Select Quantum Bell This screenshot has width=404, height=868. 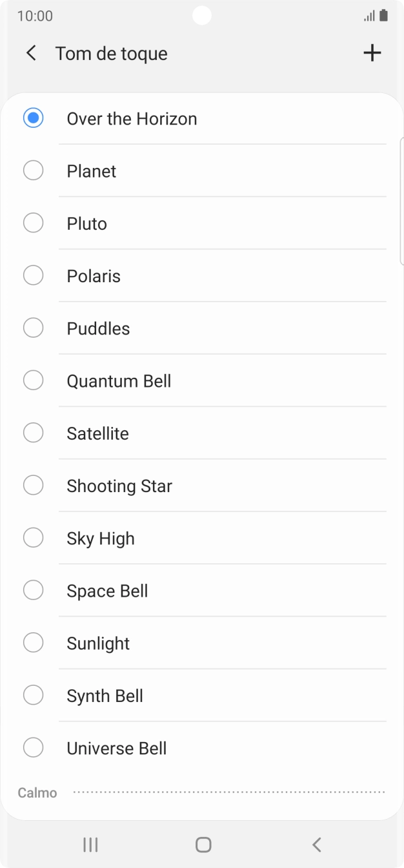click(x=33, y=380)
